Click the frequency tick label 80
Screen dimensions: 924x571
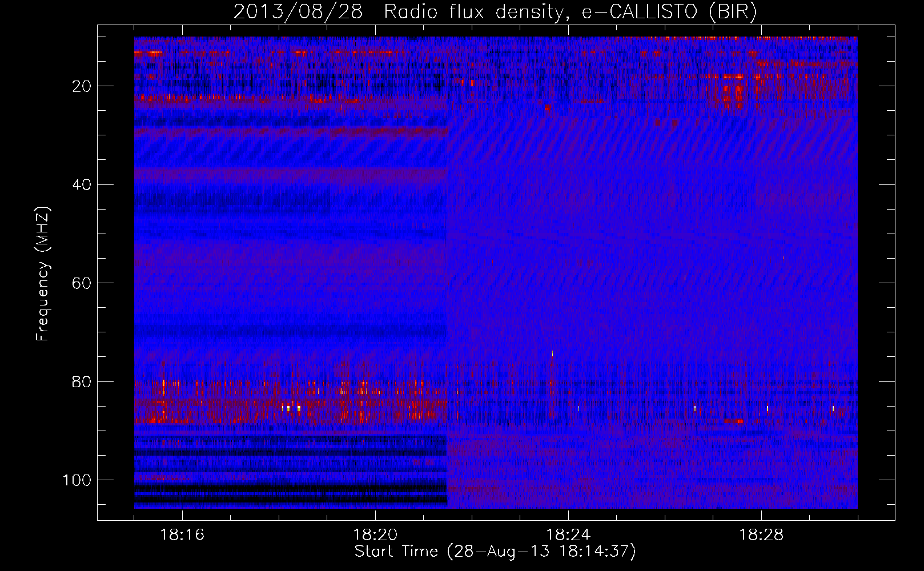coord(82,381)
